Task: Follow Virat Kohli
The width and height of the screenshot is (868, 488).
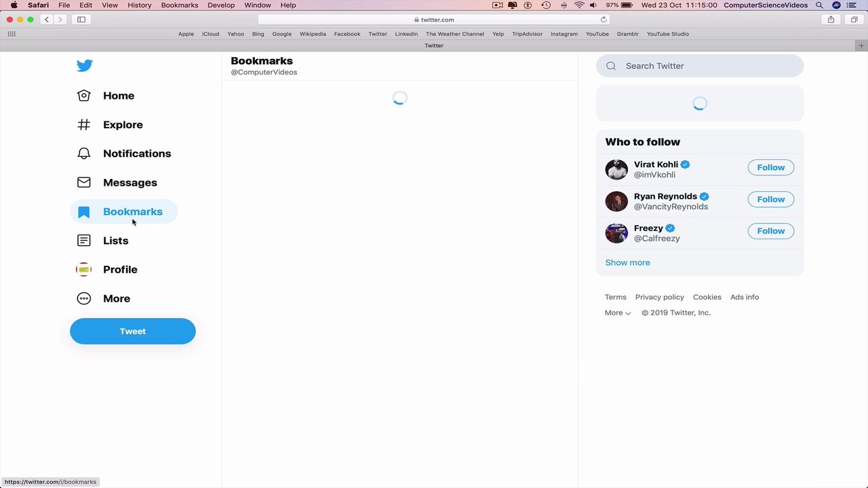Action: point(771,167)
